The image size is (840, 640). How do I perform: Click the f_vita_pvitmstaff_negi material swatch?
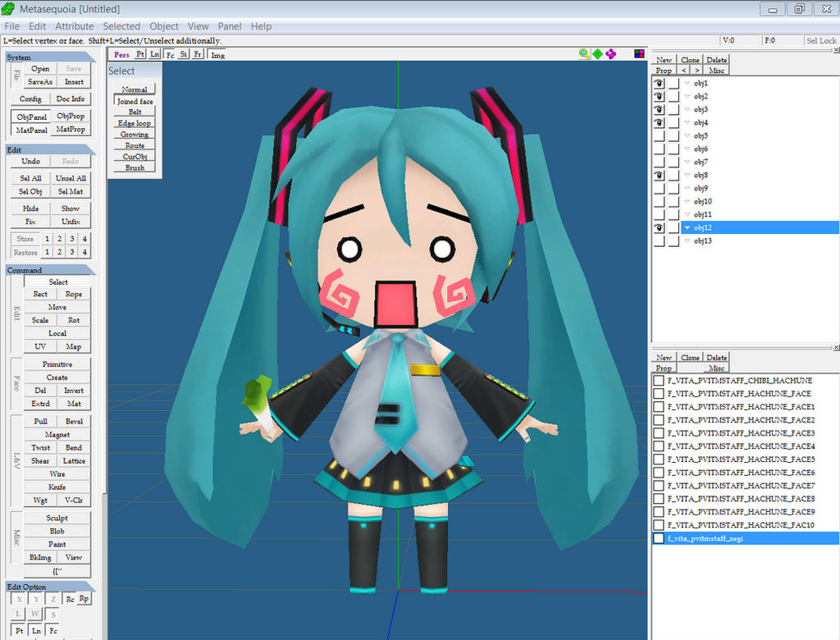click(659, 539)
